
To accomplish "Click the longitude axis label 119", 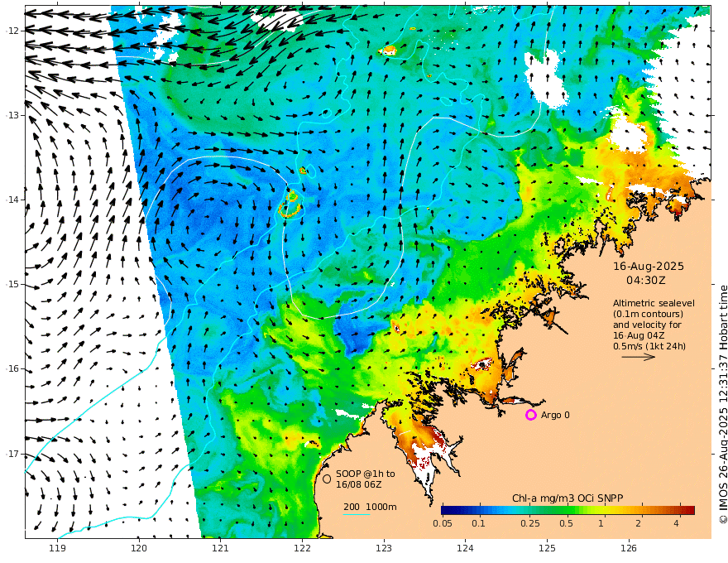I will 57,548.
